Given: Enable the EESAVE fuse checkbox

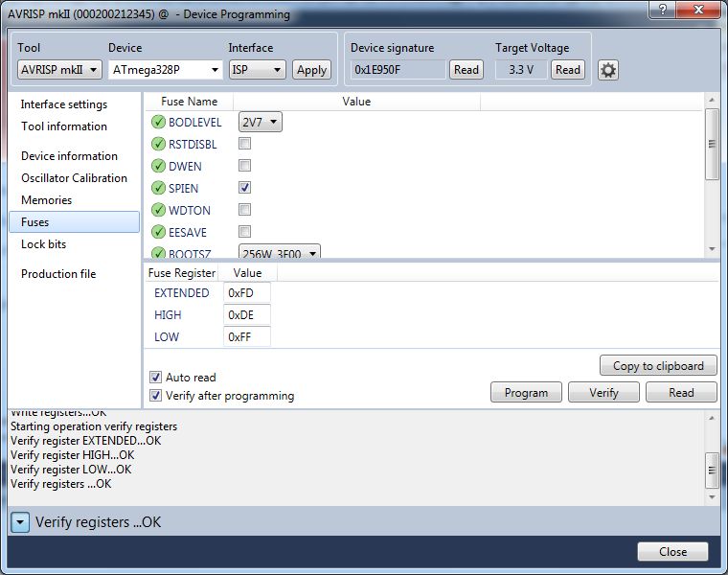Looking at the screenshot, I should click(x=244, y=231).
